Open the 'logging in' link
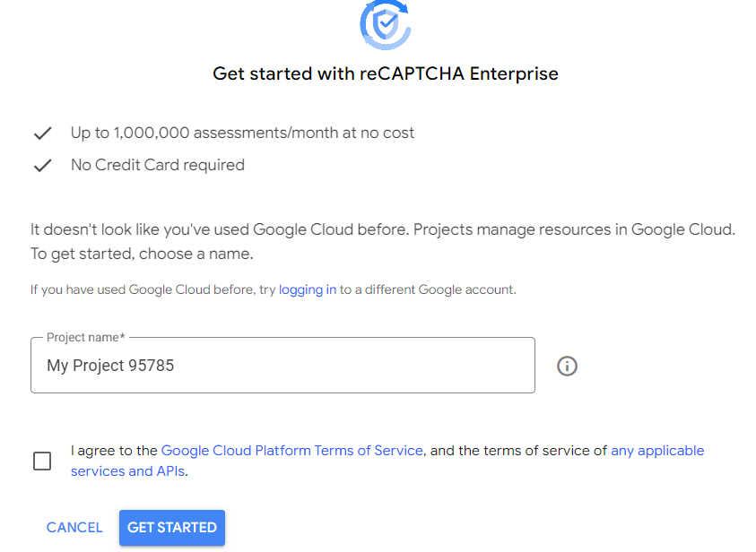The image size is (756, 552). coord(308,289)
